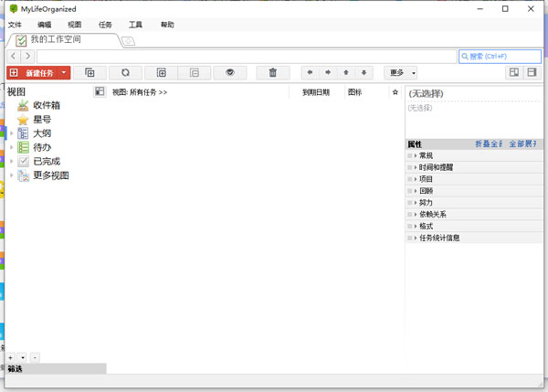548x392 pixels.
Task: Expand the 待办 tree node arrow
Action: click(x=12, y=147)
